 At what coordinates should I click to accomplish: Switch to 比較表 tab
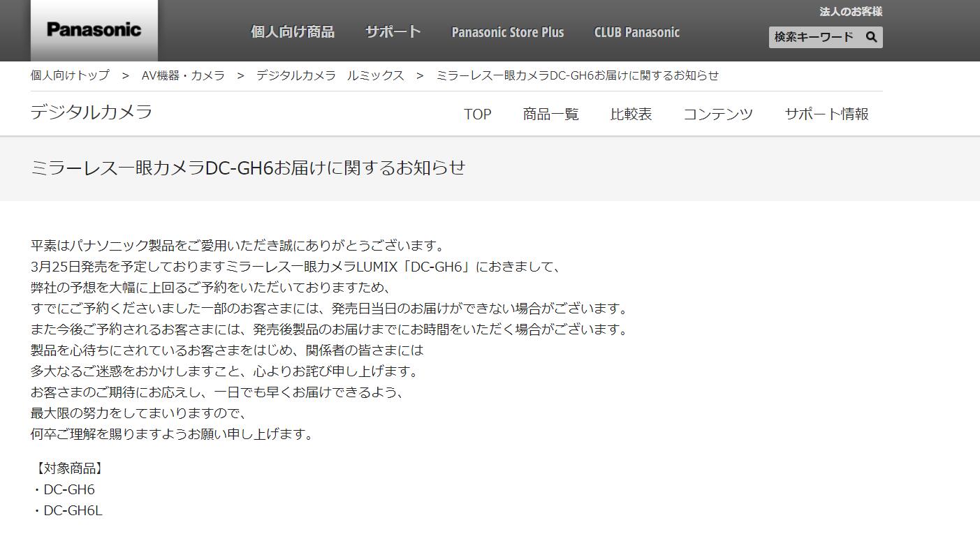point(631,114)
